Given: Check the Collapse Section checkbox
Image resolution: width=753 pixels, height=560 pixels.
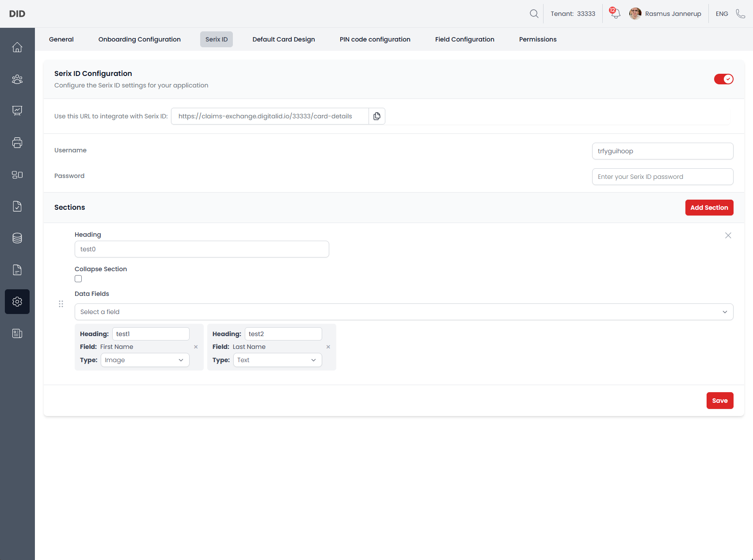Looking at the screenshot, I should (78, 279).
